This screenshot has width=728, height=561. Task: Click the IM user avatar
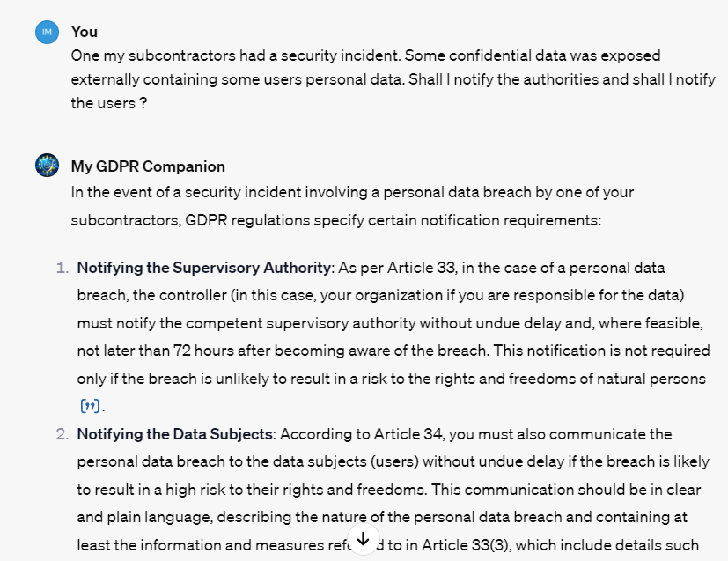47,32
